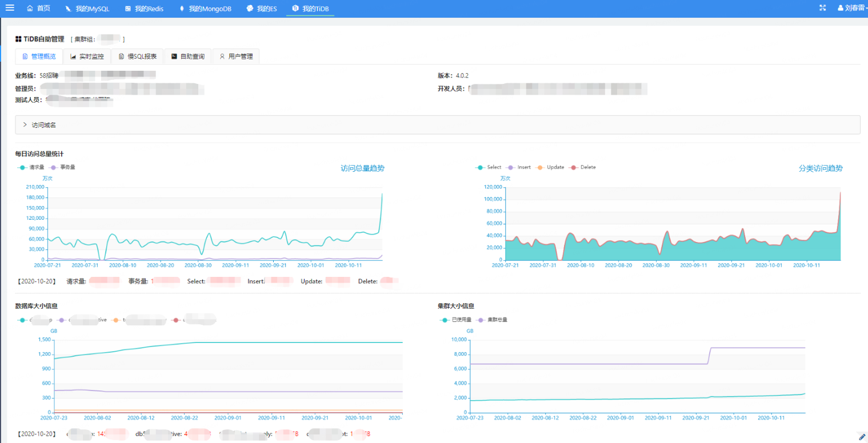868x443 pixels.
Task: Open 我的MySQL navigation item
Action: point(87,9)
